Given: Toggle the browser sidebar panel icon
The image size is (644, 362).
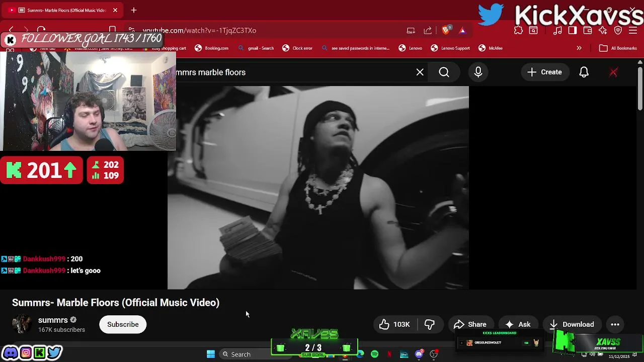Looking at the screenshot, I should [573, 30].
